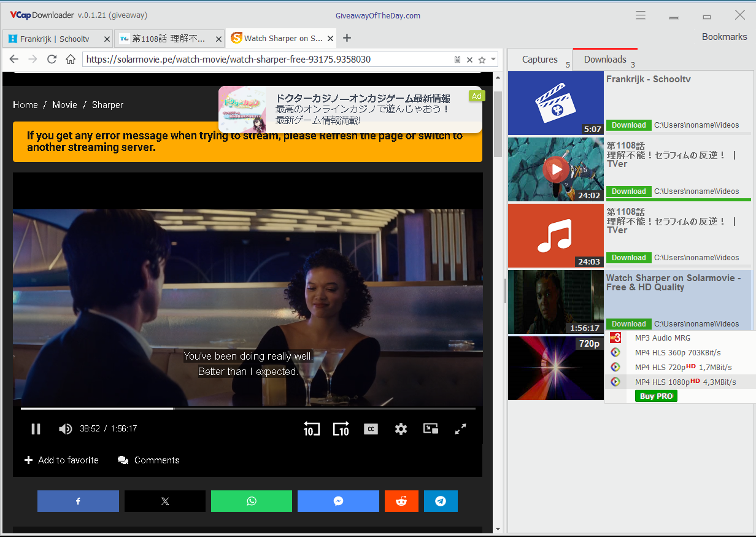Viewport: 756px width, 537px height.
Task: Share via Telegram
Action: click(441, 501)
